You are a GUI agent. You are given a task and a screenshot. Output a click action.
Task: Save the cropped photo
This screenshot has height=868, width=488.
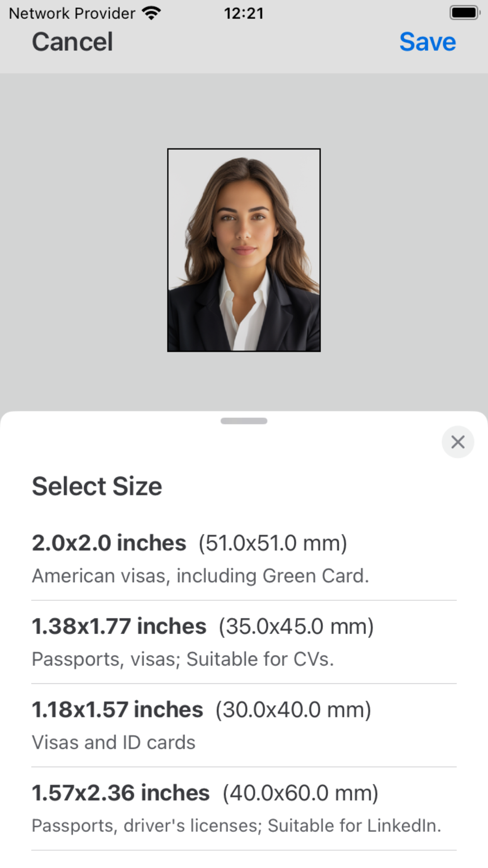[427, 42]
